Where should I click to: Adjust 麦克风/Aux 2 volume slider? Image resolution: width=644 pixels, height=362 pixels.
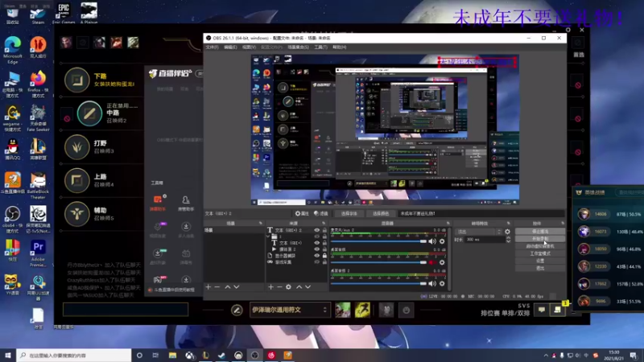click(378, 241)
